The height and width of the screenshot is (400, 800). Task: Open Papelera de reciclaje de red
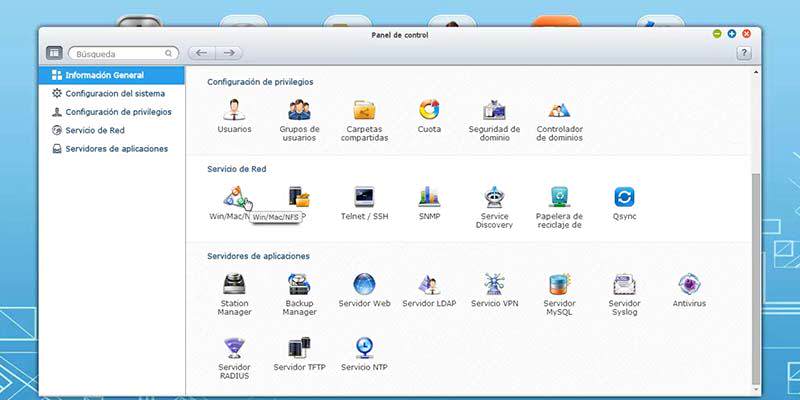coord(559,197)
